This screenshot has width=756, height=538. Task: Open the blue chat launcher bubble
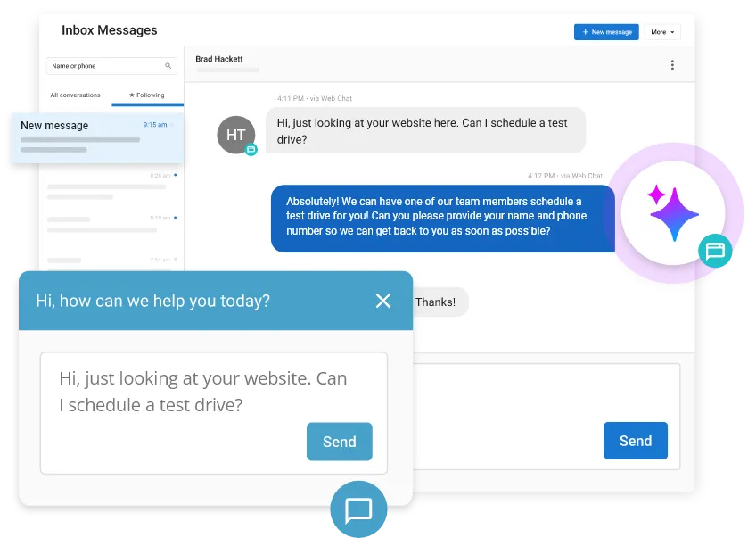click(x=358, y=510)
